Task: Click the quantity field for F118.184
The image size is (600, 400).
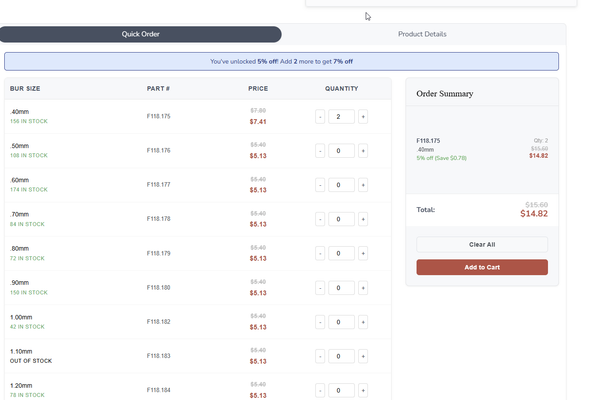Action: click(x=341, y=390)
